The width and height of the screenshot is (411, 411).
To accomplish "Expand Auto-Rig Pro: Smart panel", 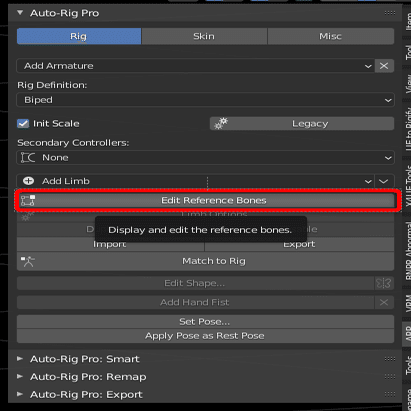I will pyautogui.click(x=20, y=359).
